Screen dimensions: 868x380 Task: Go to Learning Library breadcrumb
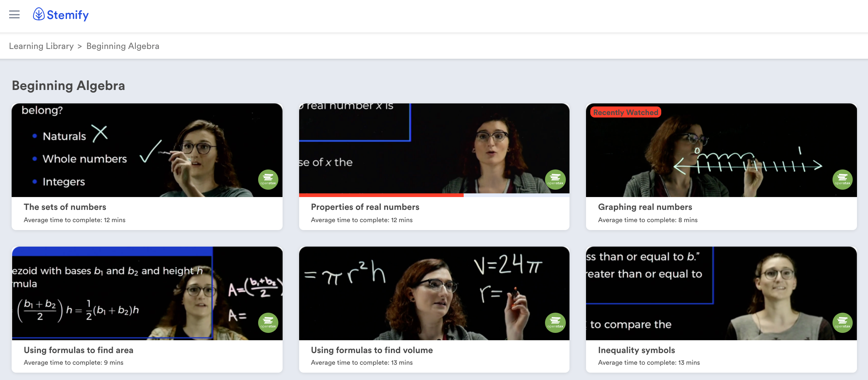click(x=41, y=46)
